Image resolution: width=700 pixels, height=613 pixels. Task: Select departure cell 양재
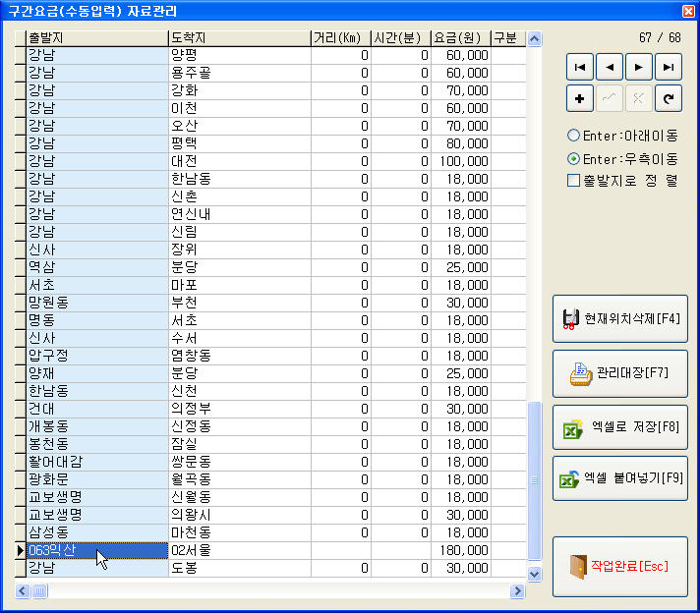tap(97, 374)
